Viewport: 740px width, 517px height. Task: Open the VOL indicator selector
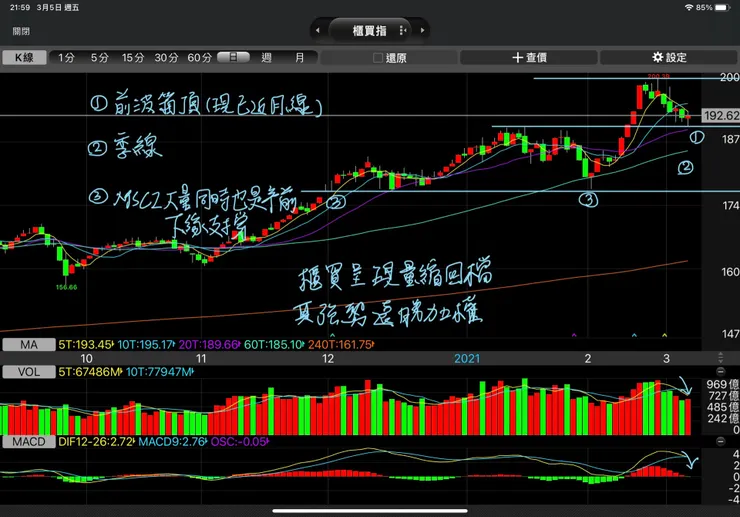coord(29,372)
